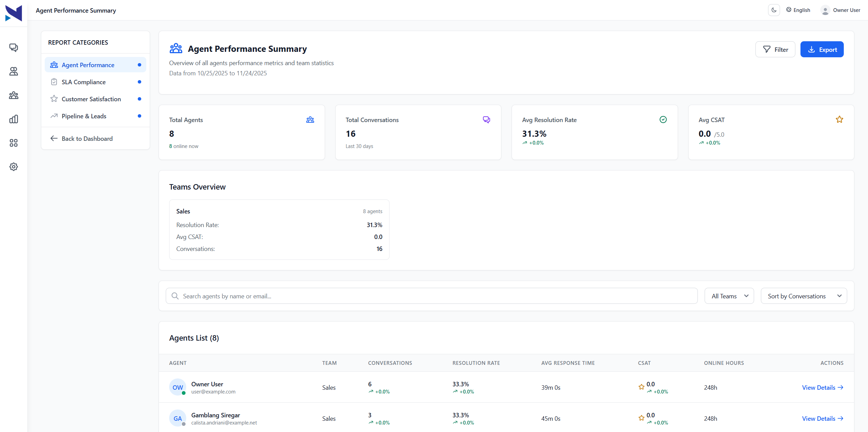Click the app logo at top left
Screen dimensions: 868x432
tap(14, 13)
